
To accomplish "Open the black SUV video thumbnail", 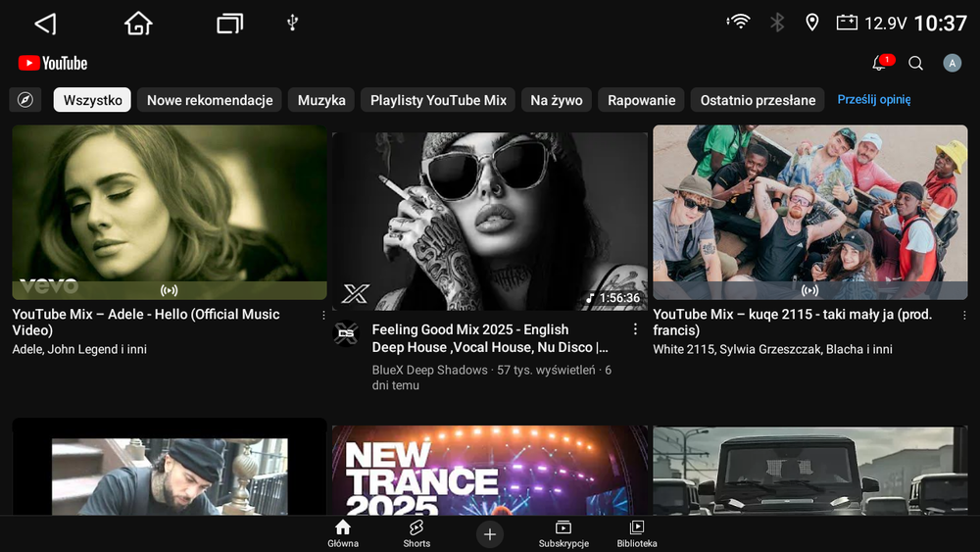I will coord(810,471).
